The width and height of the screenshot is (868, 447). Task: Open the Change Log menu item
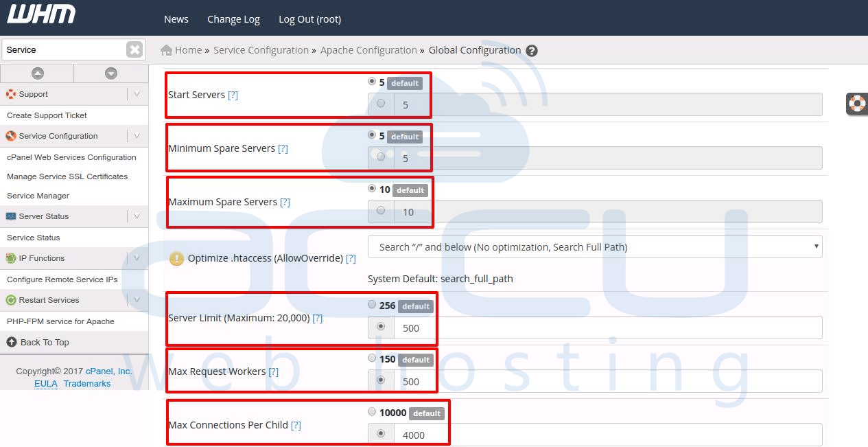233,19
